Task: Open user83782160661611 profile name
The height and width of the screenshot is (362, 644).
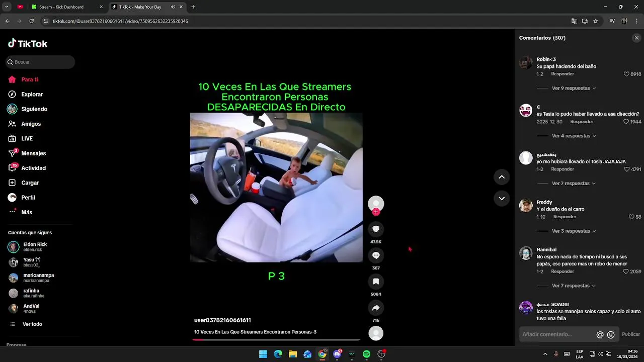Action: 222,320
